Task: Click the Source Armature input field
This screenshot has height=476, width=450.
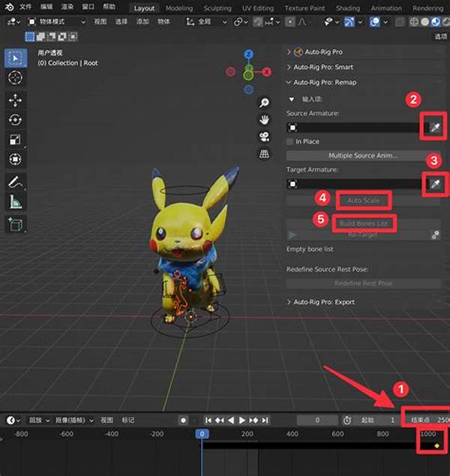Action: pos(358,127)
